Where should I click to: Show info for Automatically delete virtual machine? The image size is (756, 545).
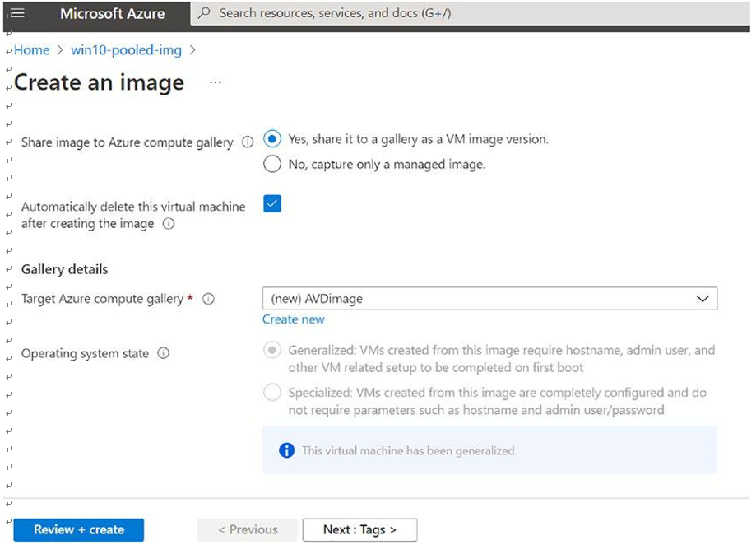pyautogui.click(x=169, y=224)
